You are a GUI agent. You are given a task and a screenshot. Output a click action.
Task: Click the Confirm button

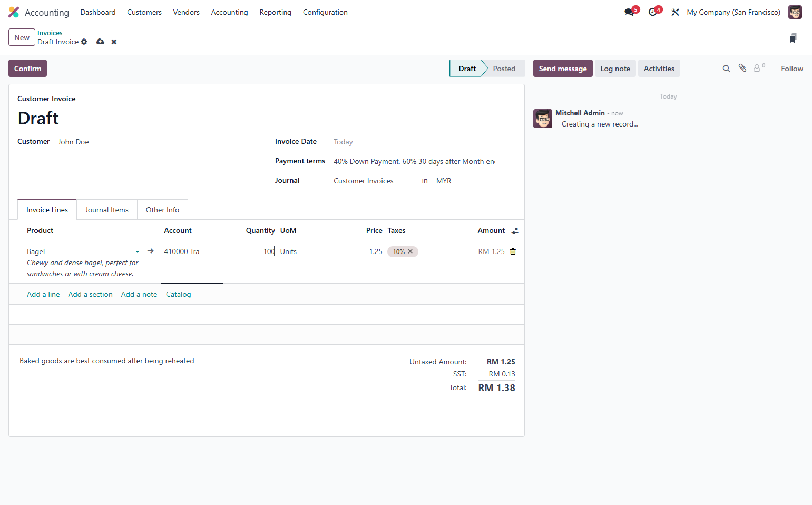(x=27, y=69)
